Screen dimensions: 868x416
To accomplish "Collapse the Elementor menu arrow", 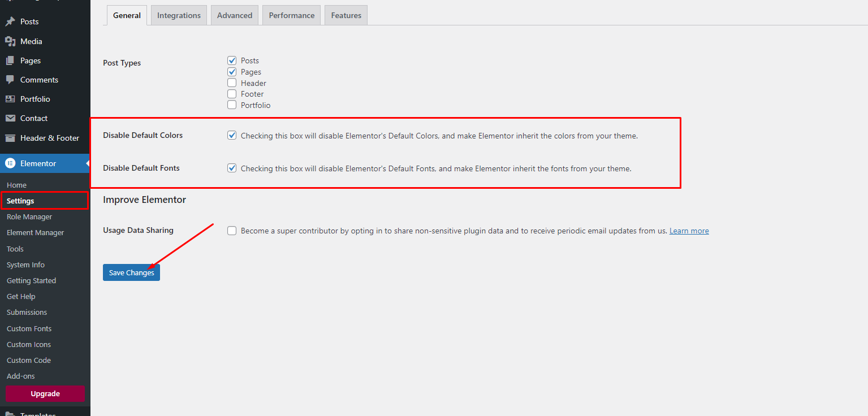I will click(87, 163).
